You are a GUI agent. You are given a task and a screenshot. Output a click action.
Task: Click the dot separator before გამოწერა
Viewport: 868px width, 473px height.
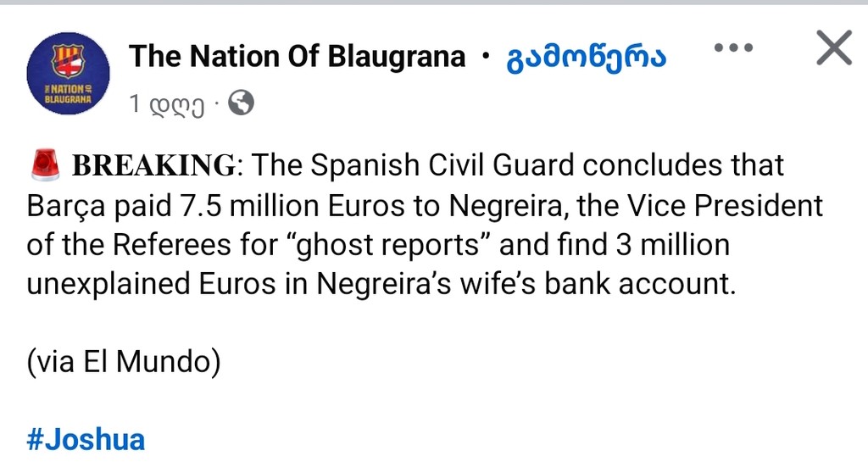pyautogui.click(x=485, y=57)
